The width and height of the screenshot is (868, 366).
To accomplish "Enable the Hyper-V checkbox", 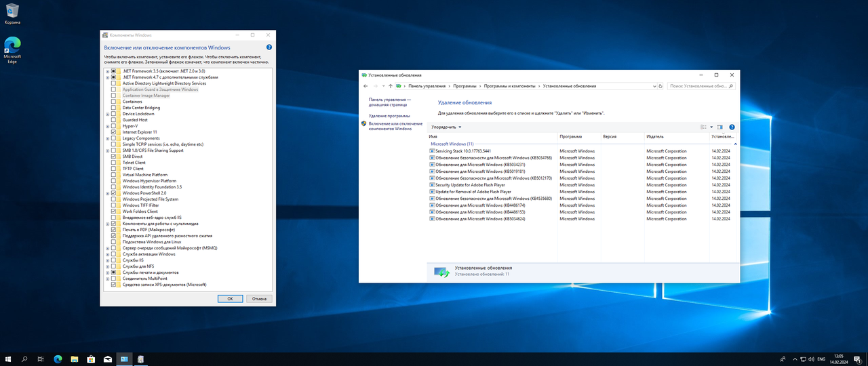I will click(x=113, y=126).
